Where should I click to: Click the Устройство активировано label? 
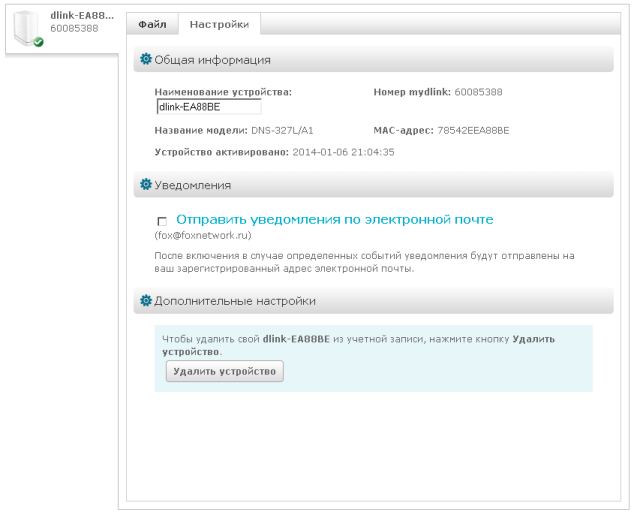(222, 152)
